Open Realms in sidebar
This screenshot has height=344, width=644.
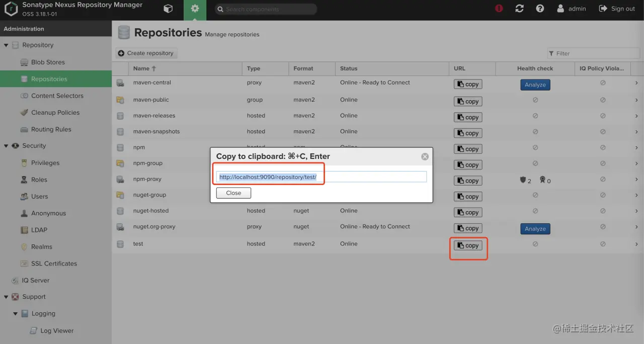[x=41, y=247]
